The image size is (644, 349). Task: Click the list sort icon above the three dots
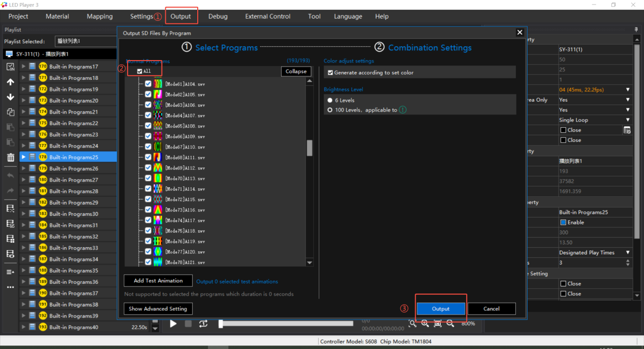[10, 272]
